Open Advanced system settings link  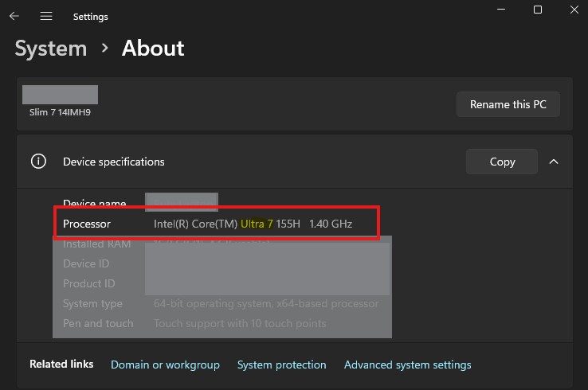(408, 365)
